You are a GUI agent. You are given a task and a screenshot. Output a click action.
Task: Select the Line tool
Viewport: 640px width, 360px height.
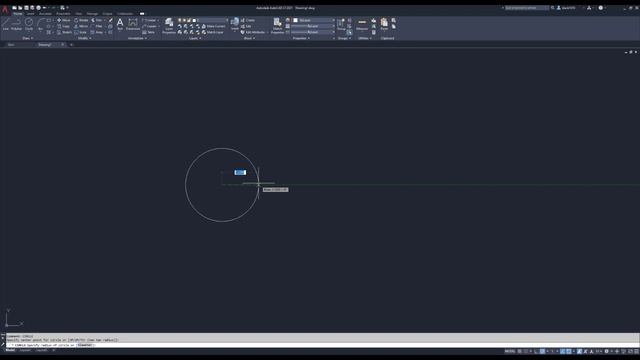[5, 24]
